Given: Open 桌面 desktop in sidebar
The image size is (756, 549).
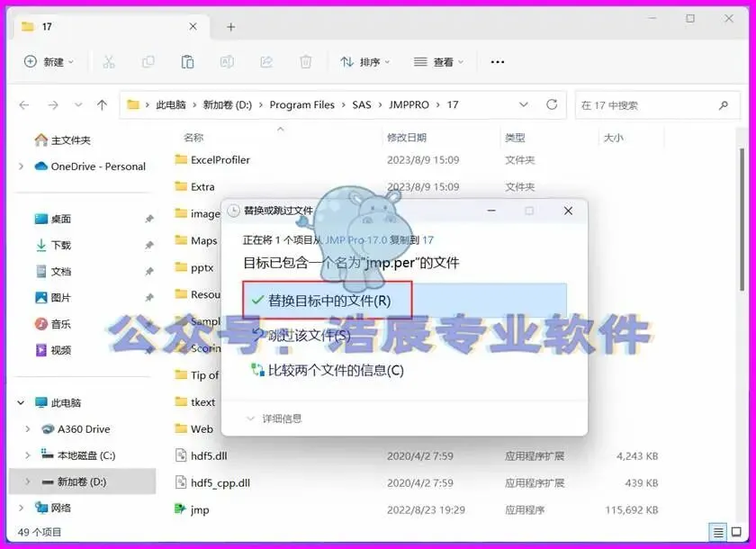Looking at the screenshot, I should coord(53,219).
